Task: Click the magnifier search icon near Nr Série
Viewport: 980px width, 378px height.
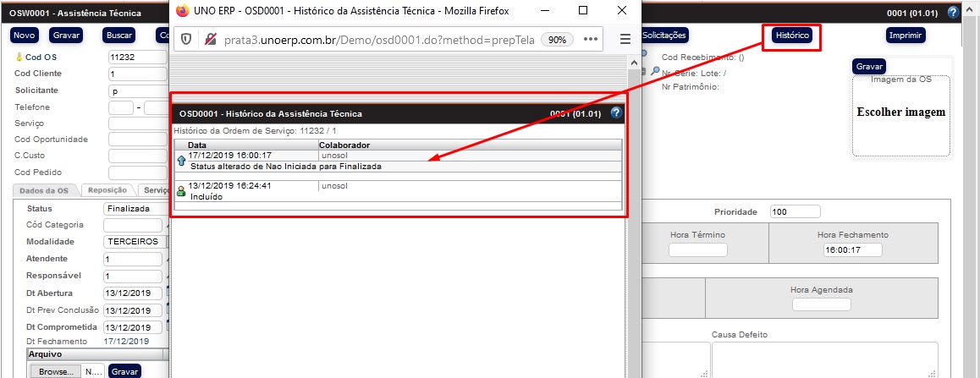Action: click(x=654, y=72)
